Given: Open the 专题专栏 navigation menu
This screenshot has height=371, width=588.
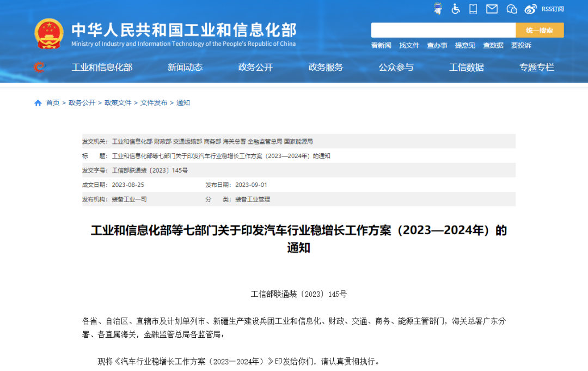Looking at the screenshot, I should [536, 68].
